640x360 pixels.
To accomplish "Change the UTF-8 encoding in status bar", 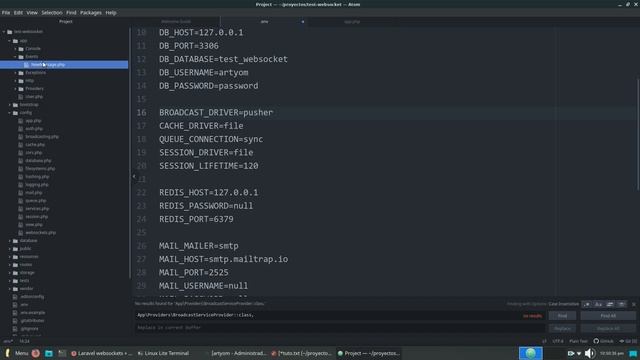I will click(558, 341).
